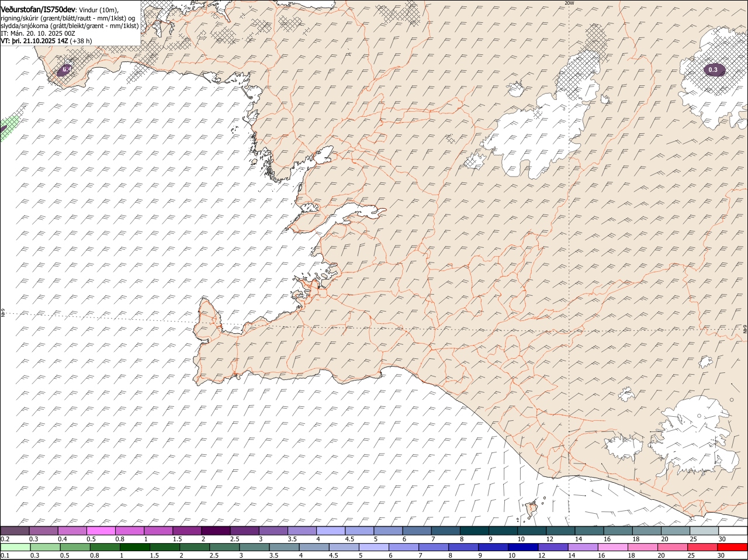The image size is (748, 560).
Task: Select the light green 0.3 swatch, lower legend
Action: (x=46, y=547)
